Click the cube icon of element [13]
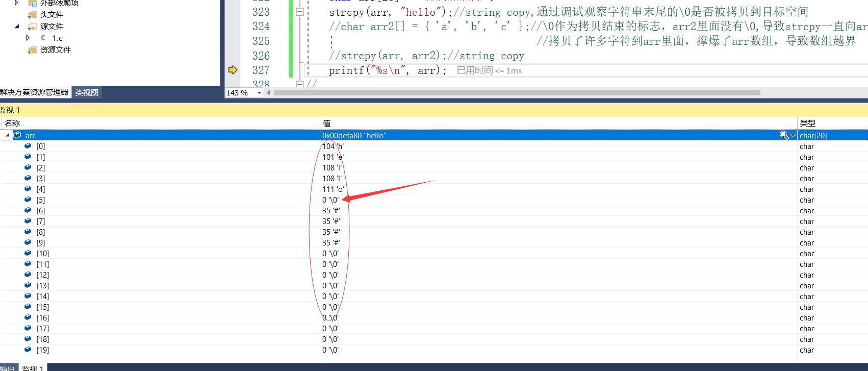 click(x=28, y=285)
